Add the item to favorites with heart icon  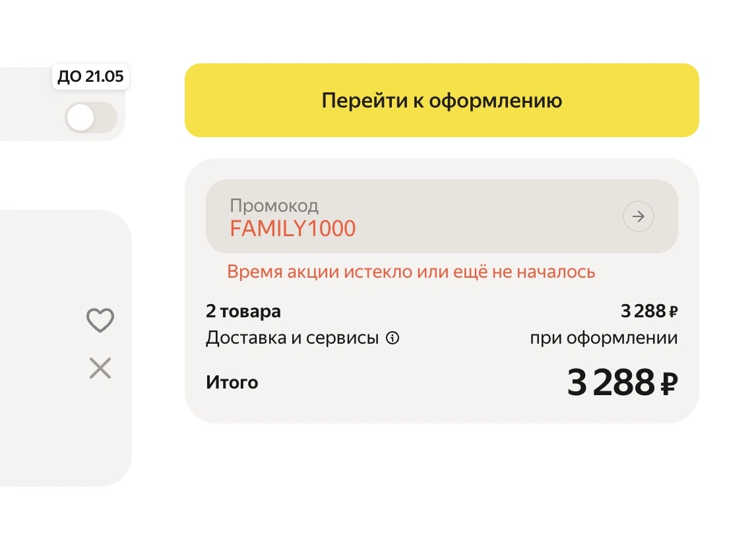100,320
